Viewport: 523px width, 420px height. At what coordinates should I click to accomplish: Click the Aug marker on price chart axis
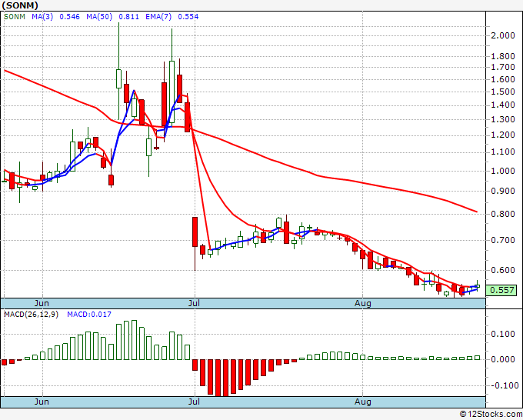363,303
